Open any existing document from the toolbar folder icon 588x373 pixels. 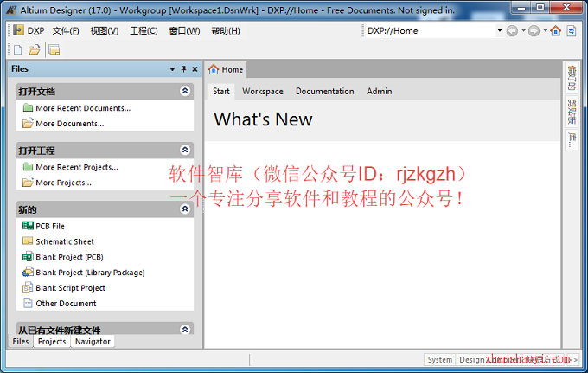pyautogui.click(x=34, y=50)
